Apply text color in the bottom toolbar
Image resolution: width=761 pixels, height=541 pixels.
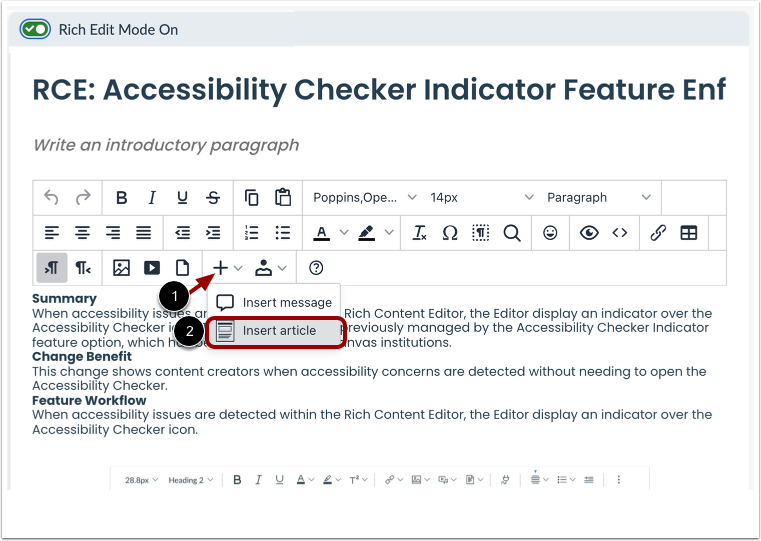tap(301, 480)
